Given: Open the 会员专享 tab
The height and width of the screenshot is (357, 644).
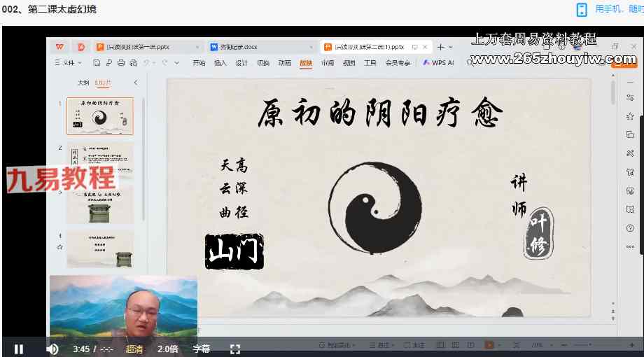Looking at the screenshot, I should tap(398, 62).
